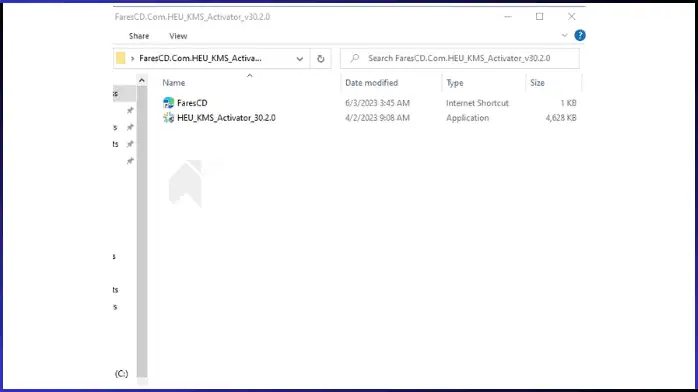Sort files by Date modified column
The width and height of the screenshot is (698, 392).
click(372, 83)
